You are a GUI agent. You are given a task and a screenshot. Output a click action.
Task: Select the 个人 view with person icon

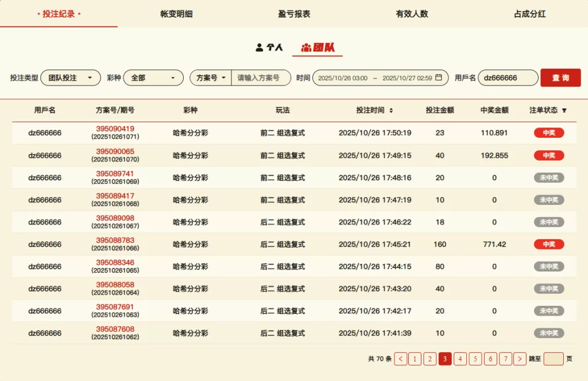[269, 48]
